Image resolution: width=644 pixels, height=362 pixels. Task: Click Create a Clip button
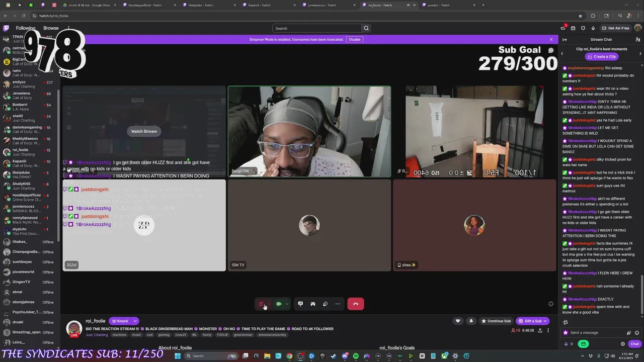click(x=601, y=56)
